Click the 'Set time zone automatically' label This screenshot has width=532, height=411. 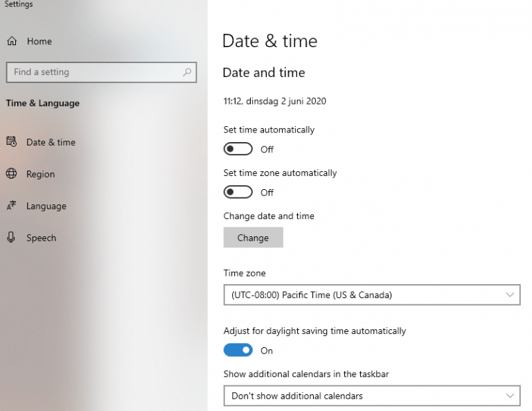(281, 173)
